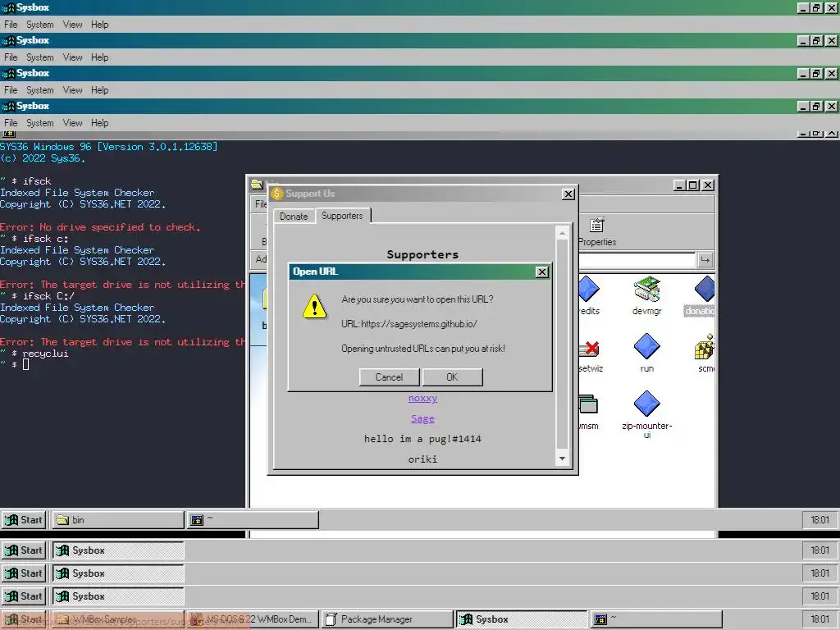Image resolution: width=840 pixels, height=630 pixels.
Task: Click terminal command 'ifsck c:'
Action: click(46, 239)
